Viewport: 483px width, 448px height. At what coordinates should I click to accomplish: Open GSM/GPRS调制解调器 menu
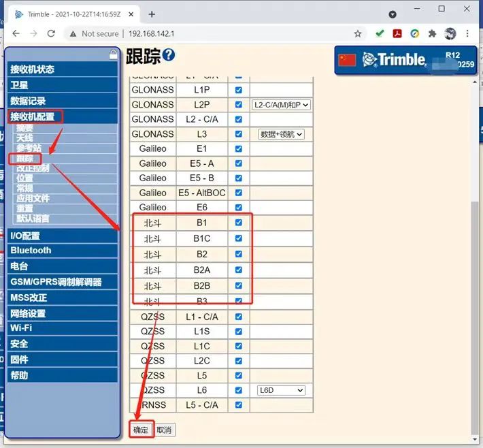coord(63,282)
